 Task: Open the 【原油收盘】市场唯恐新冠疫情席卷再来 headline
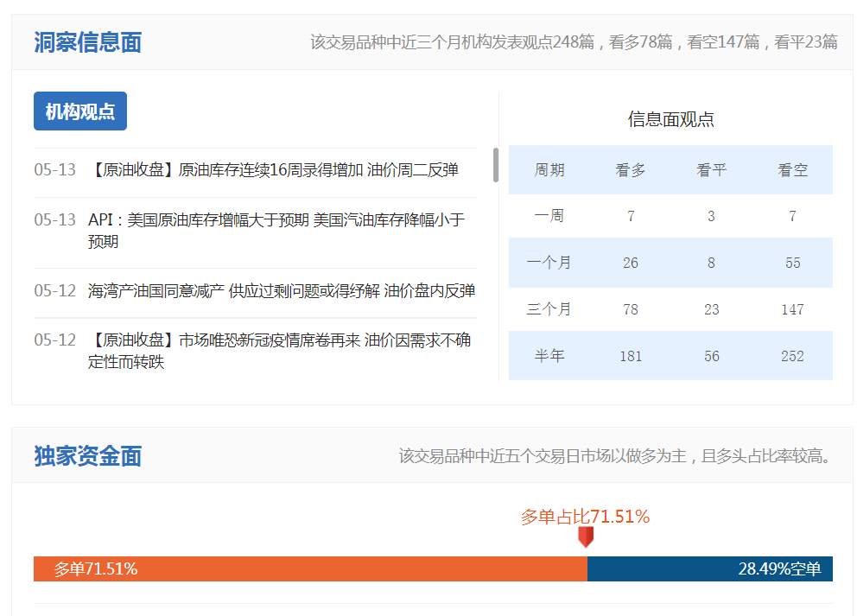pos(279,351)
